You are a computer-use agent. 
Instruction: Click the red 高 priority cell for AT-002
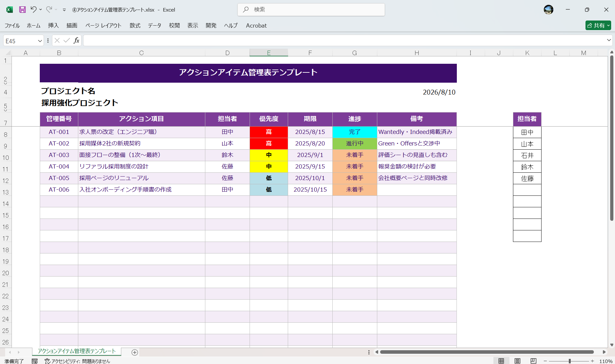point(269,144)
